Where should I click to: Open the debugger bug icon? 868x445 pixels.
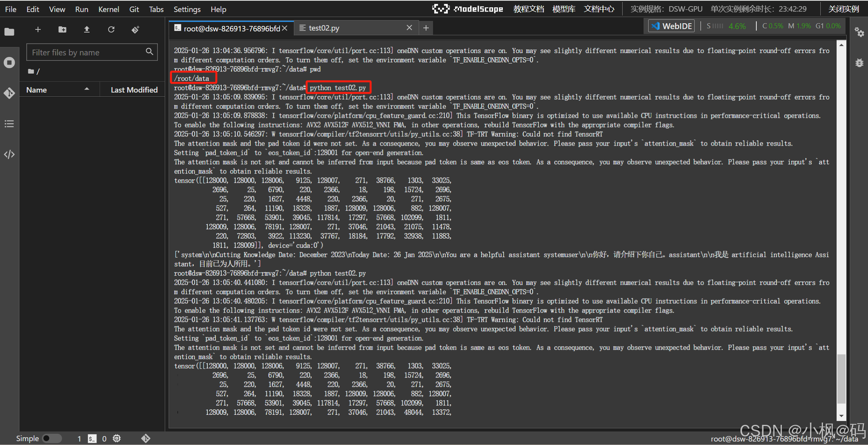point(859,62)
